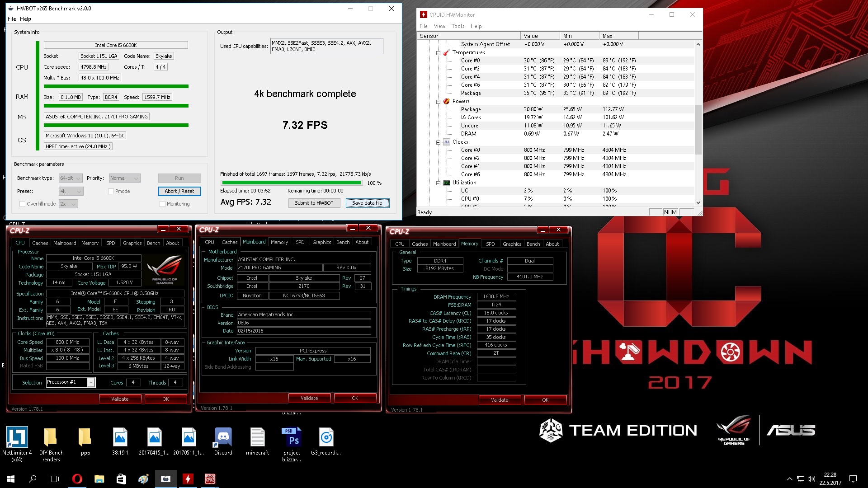Open volume control in system tray
The width and height of the screenshot is (868, 488).
point(811,479)
